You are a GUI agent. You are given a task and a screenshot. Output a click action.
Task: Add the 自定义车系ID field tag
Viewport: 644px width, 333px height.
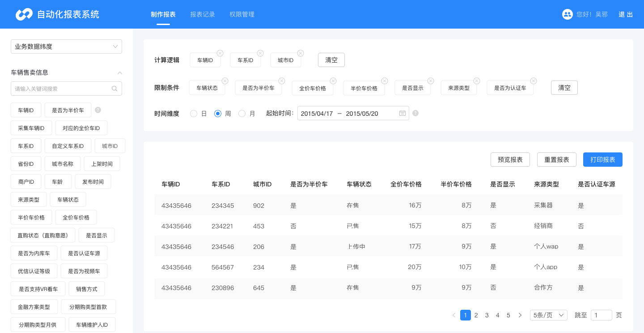point(68,146)
